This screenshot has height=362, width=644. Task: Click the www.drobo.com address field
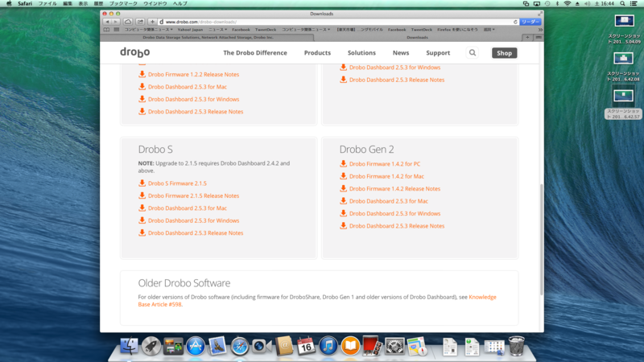[x=336, y=22]
